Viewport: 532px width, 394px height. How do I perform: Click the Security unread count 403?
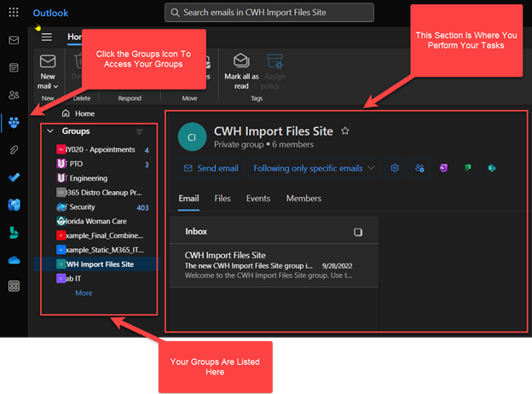pyautogui.click(x=142, y=208)
